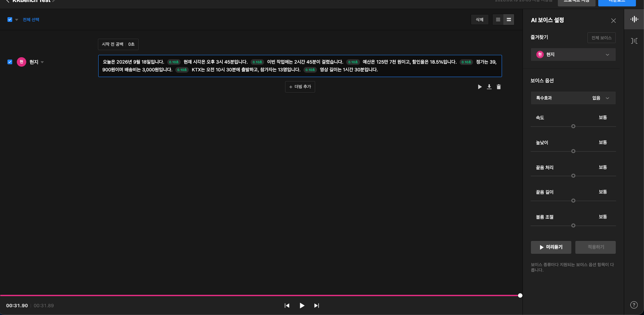Play the 현지 dubbing paragraph
The image size is (644, 315).
coord(479,87)
